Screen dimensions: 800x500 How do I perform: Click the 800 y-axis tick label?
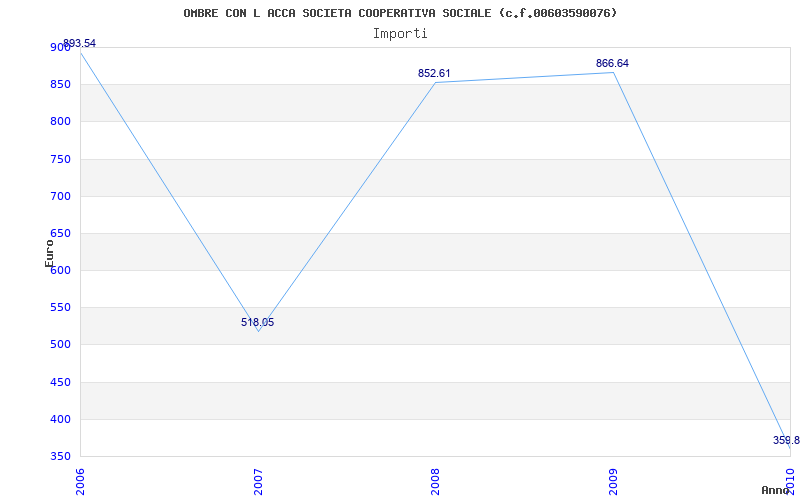pyautogui.click(x=59, y=122)
